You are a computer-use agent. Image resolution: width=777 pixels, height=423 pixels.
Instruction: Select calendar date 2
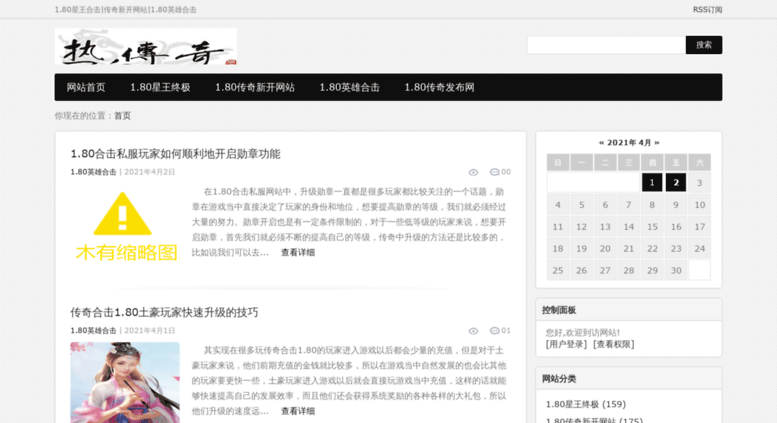(676, 182)
